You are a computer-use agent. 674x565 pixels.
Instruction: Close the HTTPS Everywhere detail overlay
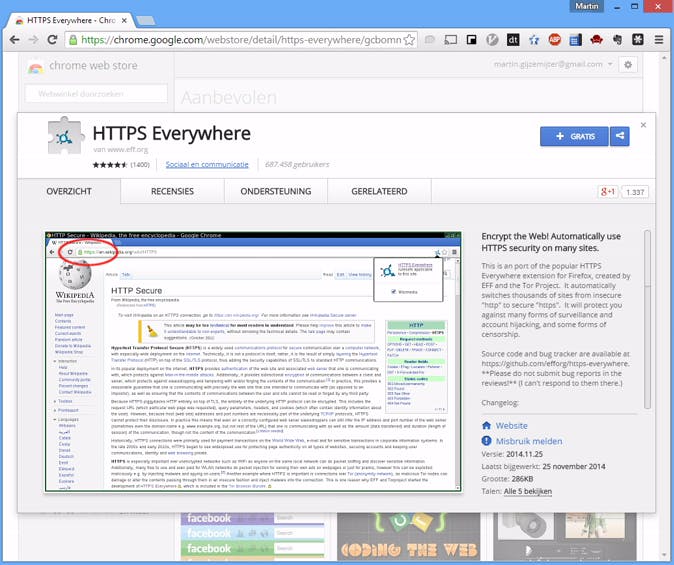point(643,125)
